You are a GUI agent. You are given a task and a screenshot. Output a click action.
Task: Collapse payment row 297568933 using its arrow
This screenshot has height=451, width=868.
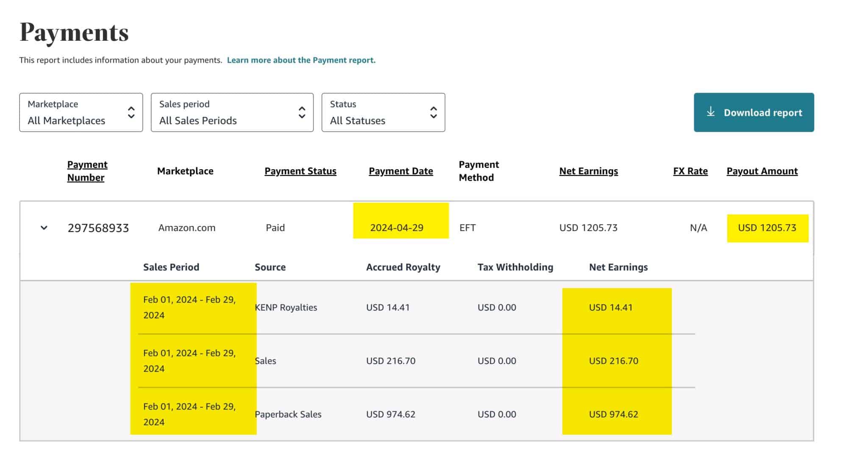[44, 228]
